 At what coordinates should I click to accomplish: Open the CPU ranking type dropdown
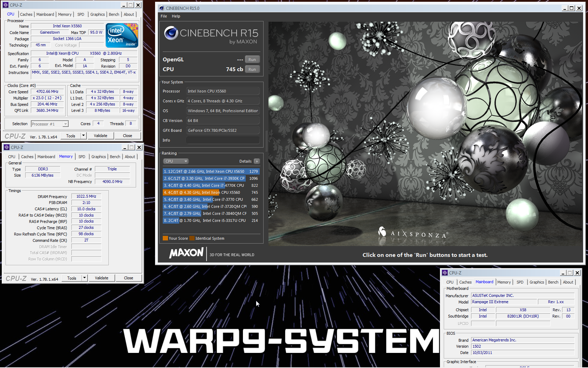[176, 161]
